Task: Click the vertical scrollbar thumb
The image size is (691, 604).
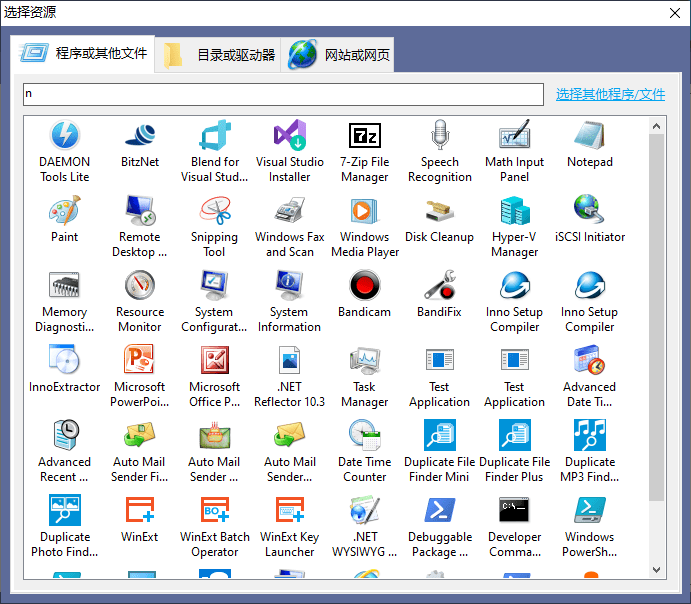Action: [x=657, y=317]
